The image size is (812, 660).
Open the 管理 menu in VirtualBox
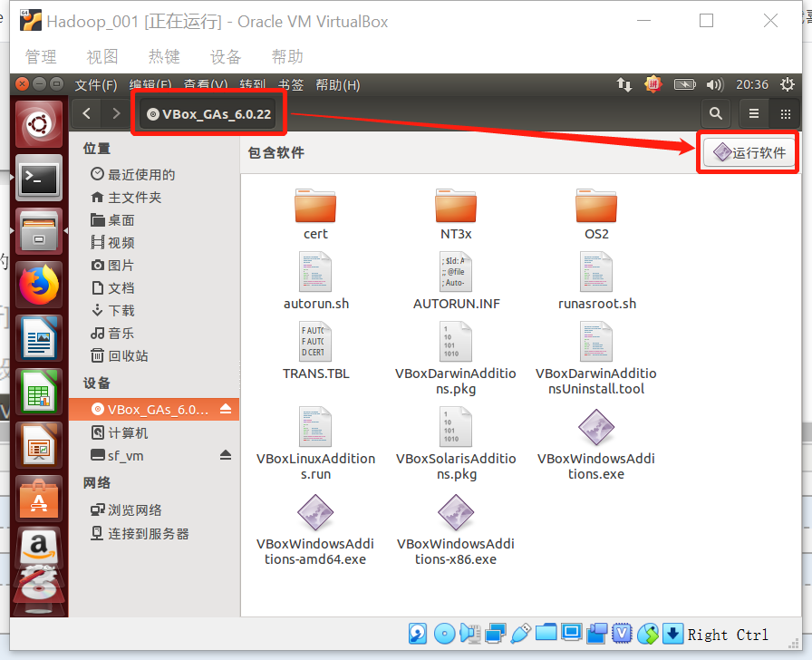tap(41, 56)
